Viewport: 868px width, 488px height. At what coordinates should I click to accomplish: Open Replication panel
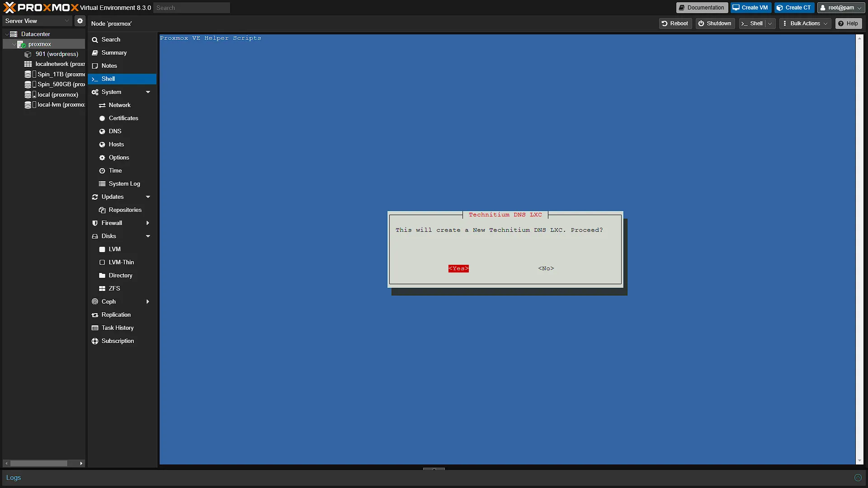click(x=122, y=315)
